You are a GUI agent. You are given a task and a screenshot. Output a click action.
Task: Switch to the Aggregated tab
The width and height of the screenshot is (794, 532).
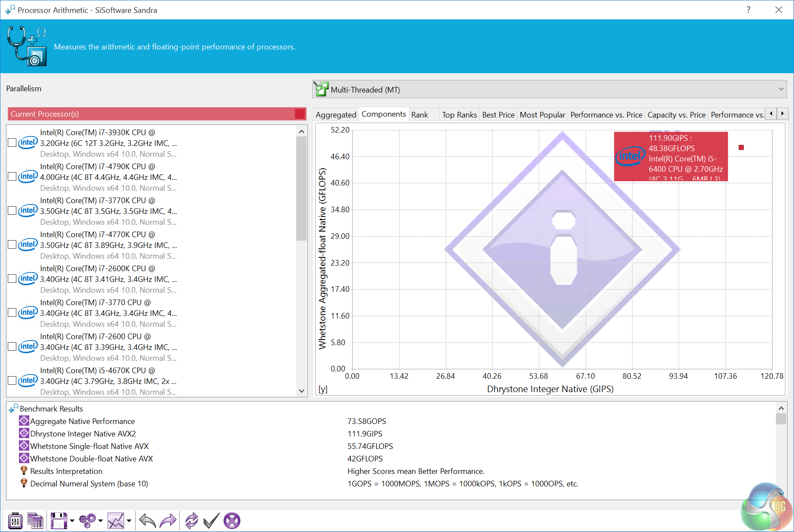tap(335, 114)
